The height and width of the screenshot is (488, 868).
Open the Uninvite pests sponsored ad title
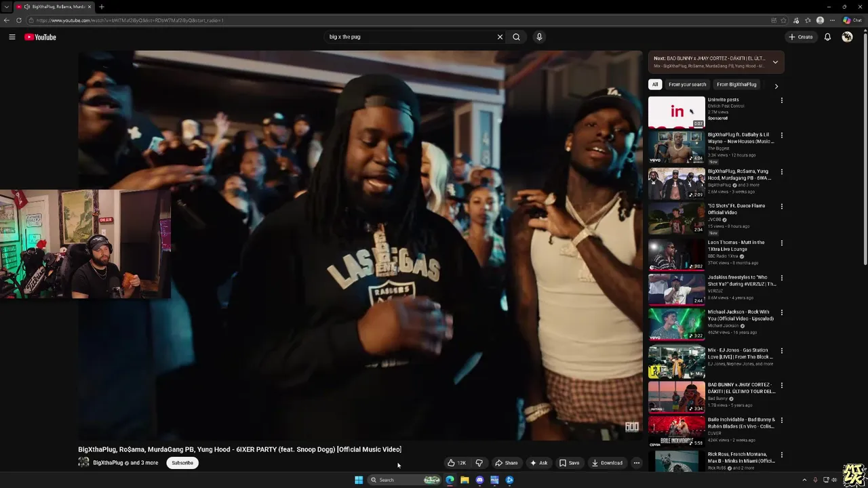coord(723,100)
